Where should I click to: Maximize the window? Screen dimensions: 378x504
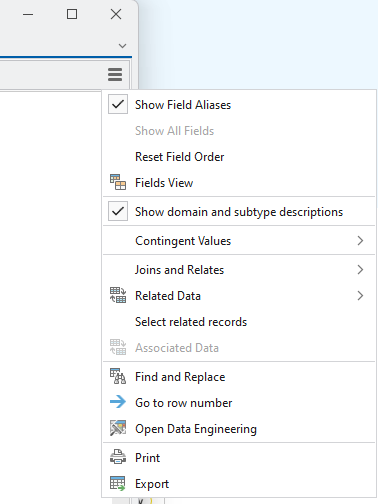coord(72,14)
